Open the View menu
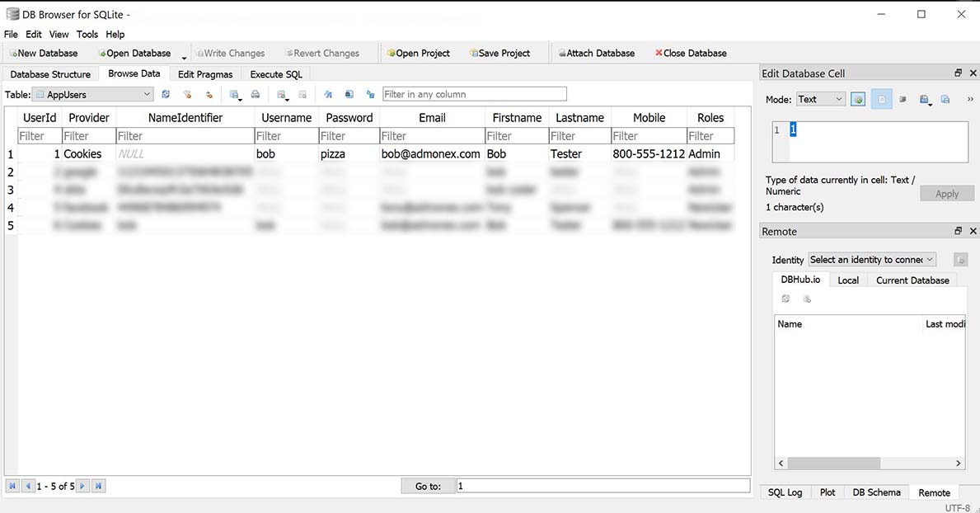The height and width of the screenshot is (513, 980). 59,35
